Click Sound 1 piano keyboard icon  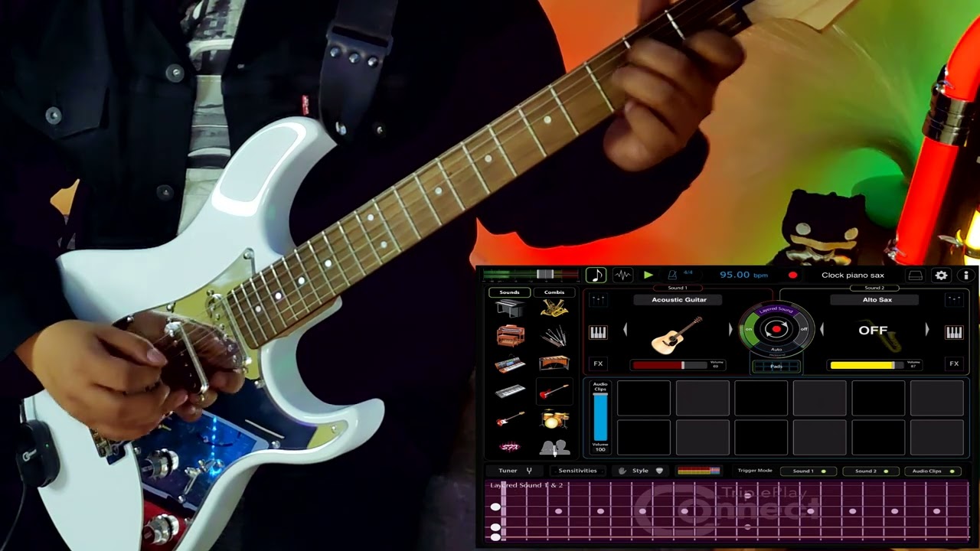(598, 331)
